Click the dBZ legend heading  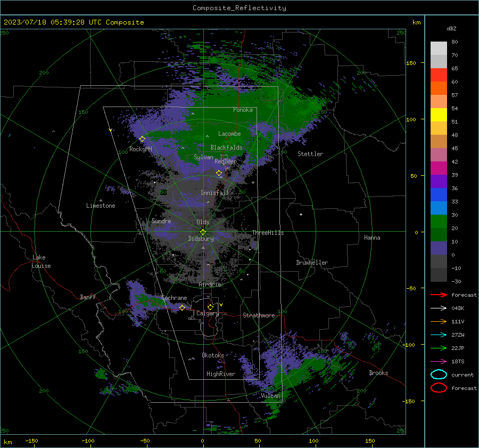tap(451, 28)
